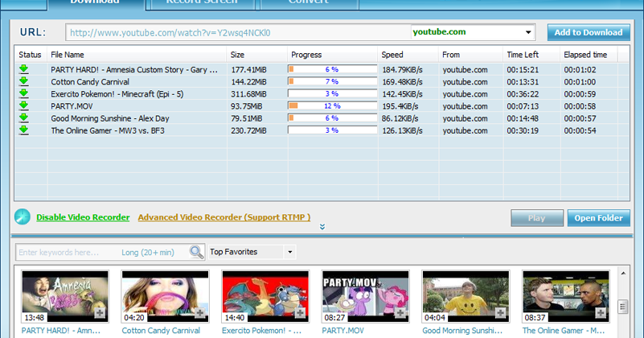Open Advanced Video Recorder (Support RTMP) link
644x338 pixels.
(224, 217)
